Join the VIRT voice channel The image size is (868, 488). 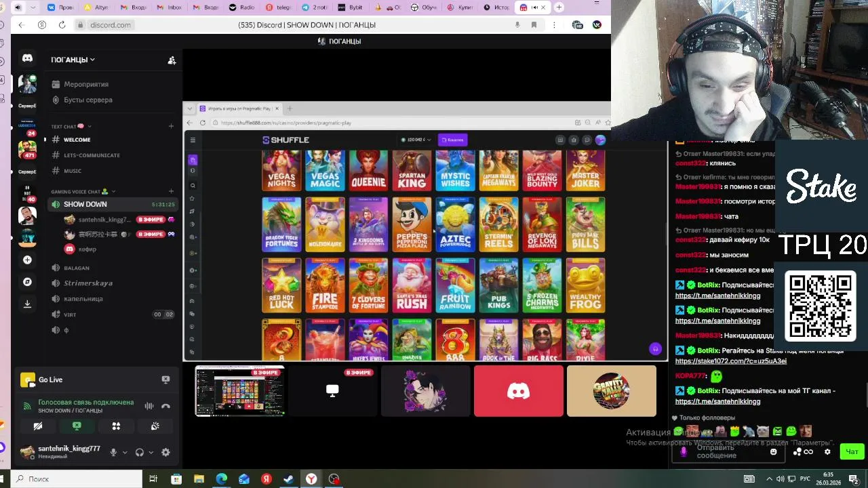click(x=70, y=314)
